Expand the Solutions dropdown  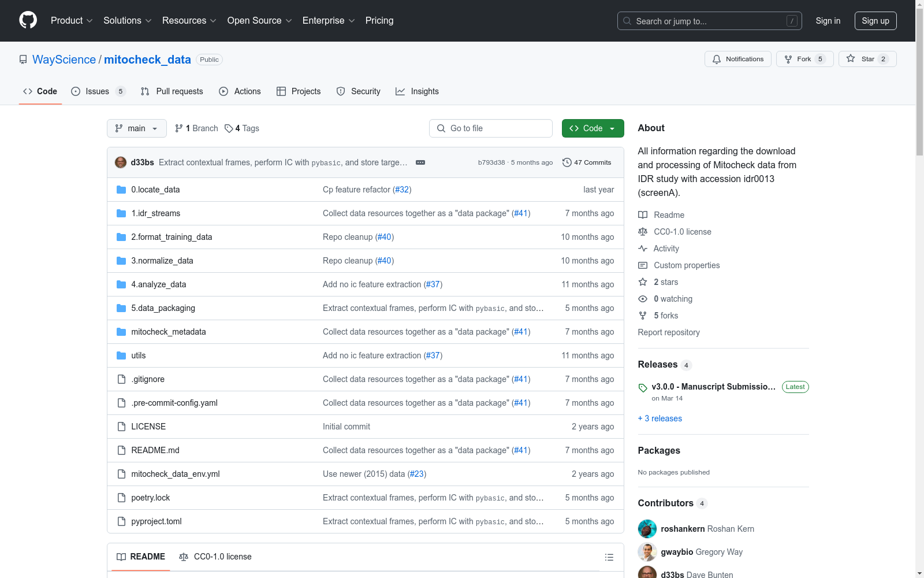tap(128, 21)
